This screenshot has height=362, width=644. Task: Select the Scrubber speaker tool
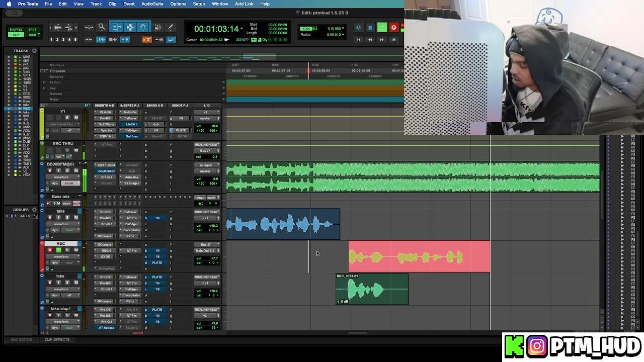pyautogui.click(x=158, y=27)
